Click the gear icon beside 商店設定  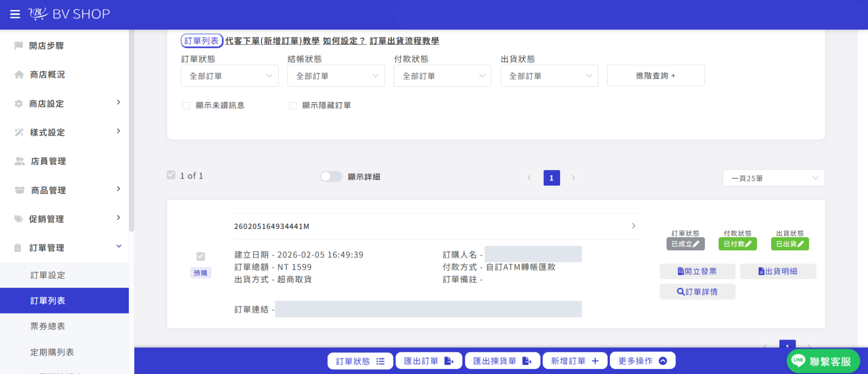point(19,104)
